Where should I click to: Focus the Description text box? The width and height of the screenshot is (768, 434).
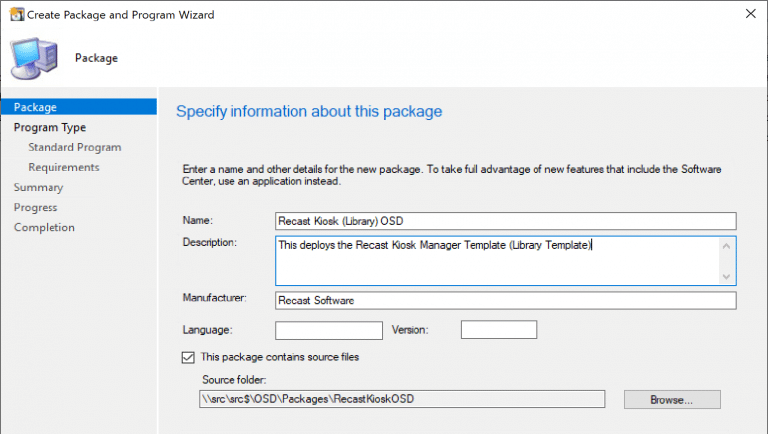497,260
